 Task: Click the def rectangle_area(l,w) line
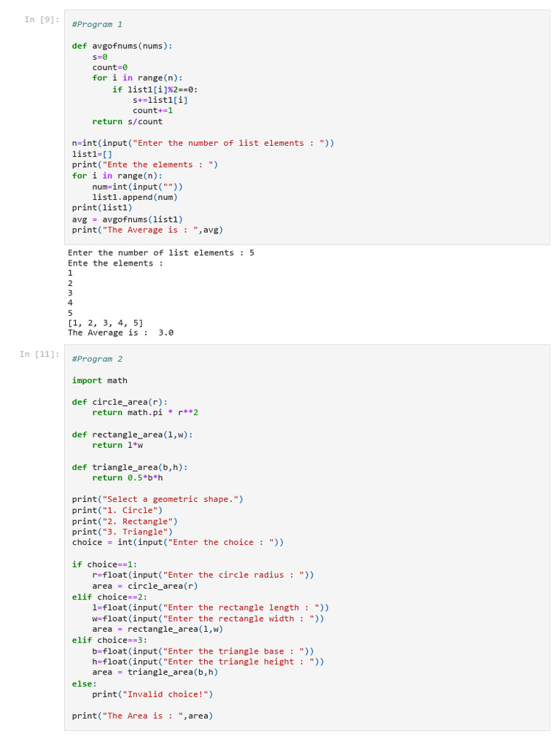[132, 435]
